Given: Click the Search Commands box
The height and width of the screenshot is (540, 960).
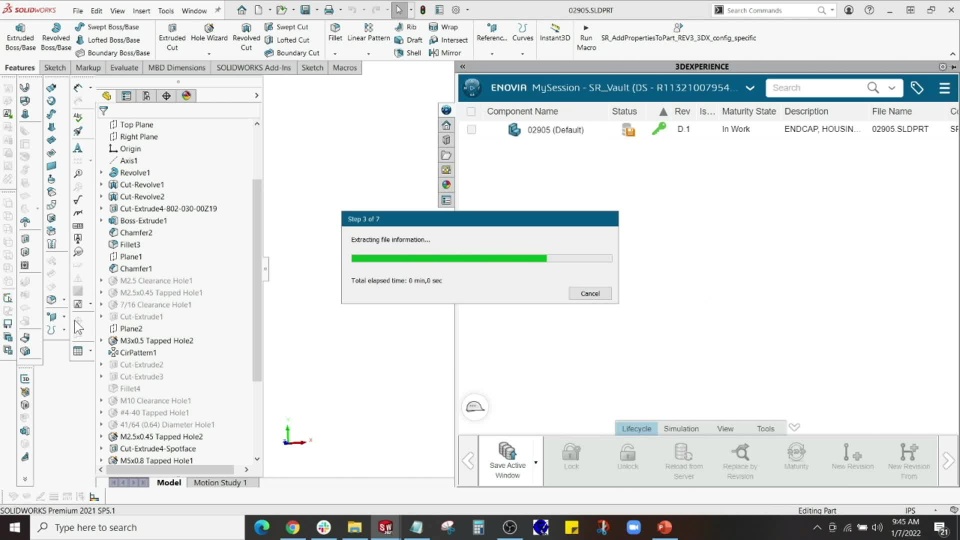Looking at the screenshot, I should tap(771, 10).
